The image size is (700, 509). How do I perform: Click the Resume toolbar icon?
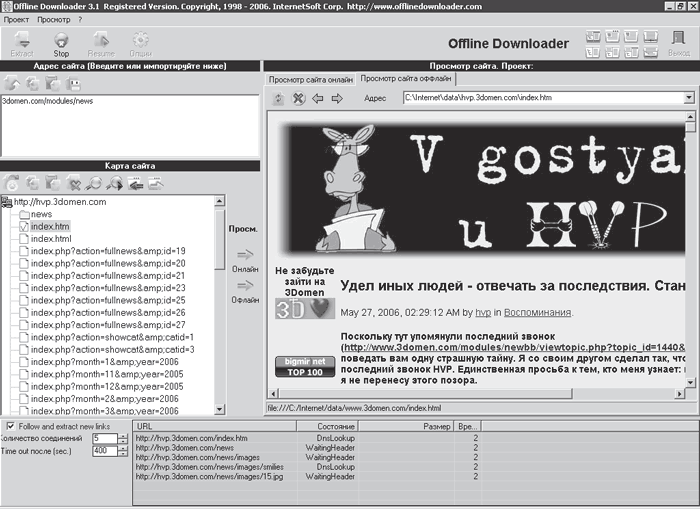click(101, 42)
